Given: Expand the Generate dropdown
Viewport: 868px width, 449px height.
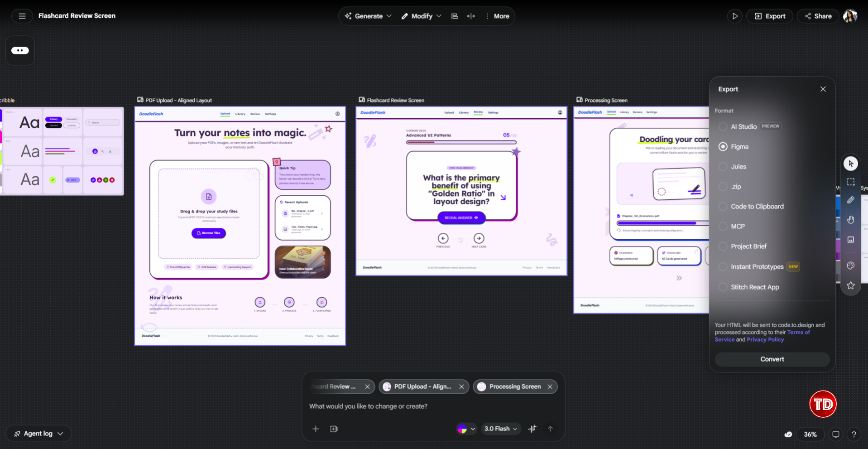Looking at the screenshot, I should (368, 16).
